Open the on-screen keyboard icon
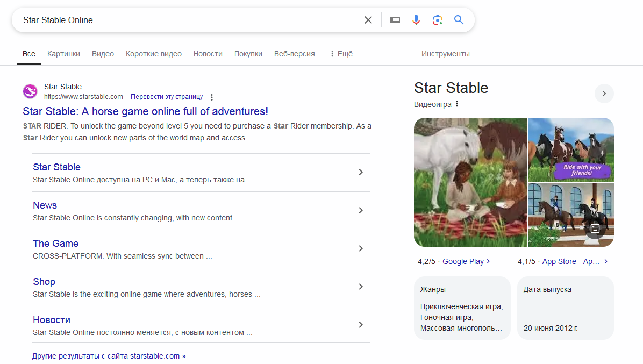Image resolution: width=643 pixels, height=364 pixels. coord(395,20)
